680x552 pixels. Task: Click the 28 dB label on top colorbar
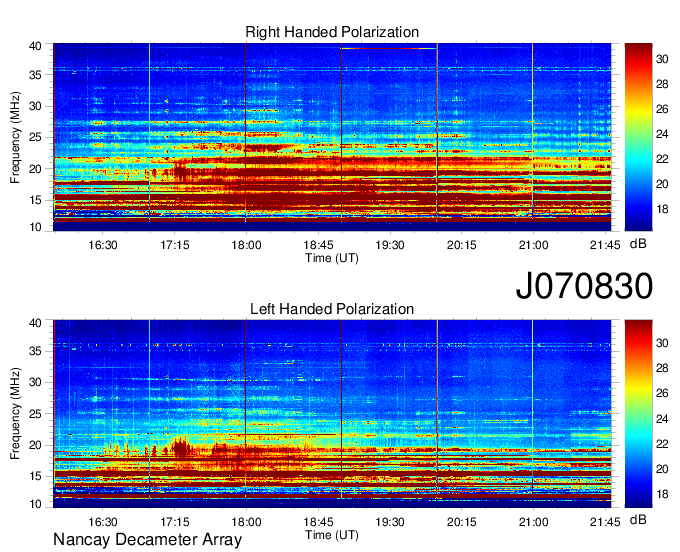point(662,84)
